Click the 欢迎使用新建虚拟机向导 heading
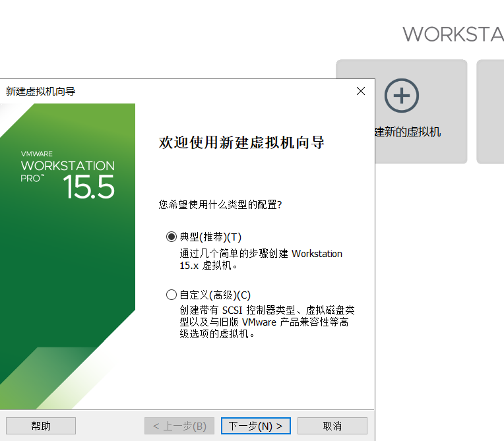 coord(242,142)
